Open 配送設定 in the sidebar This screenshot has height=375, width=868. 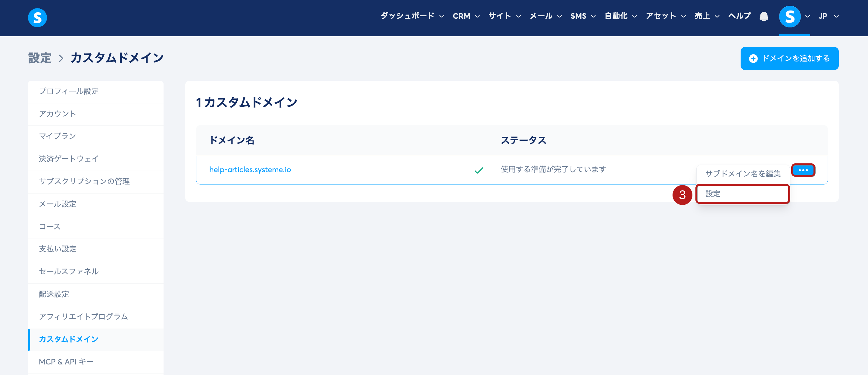coord(96,295)
